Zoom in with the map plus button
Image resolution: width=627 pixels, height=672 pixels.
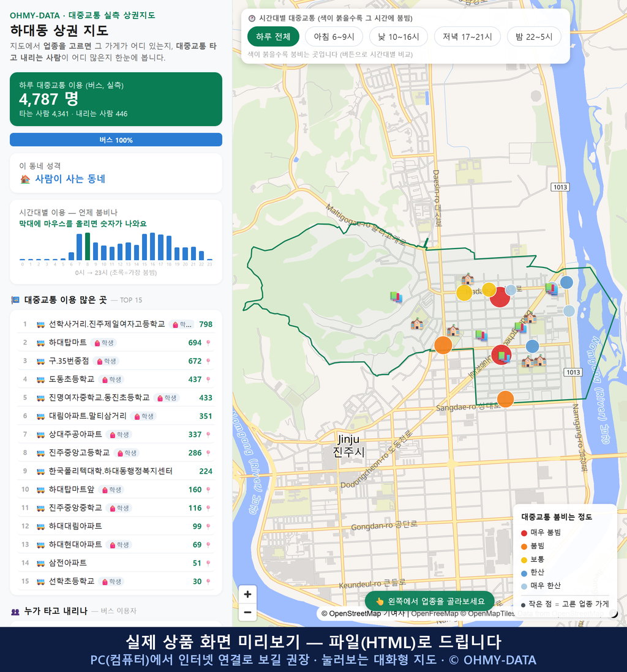pyautogui.click(x=247, y=594)
